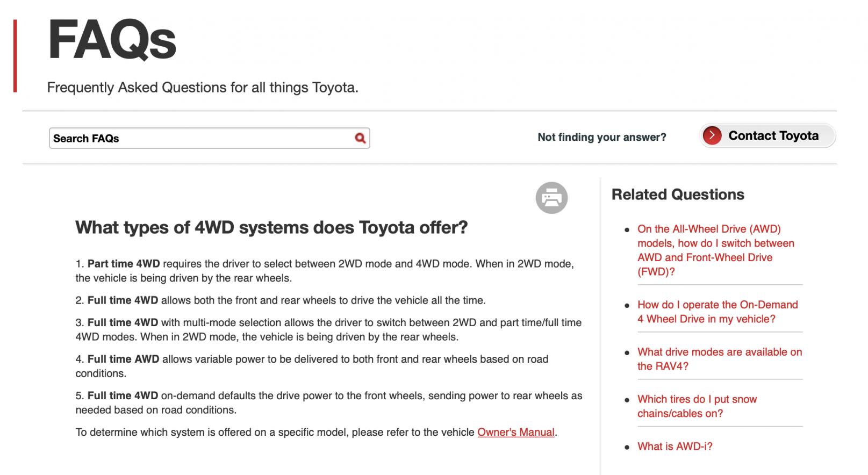Click the Frequently Asked Questions subtitle text
The height and width of the screenshot is (475, 868).
203,88
